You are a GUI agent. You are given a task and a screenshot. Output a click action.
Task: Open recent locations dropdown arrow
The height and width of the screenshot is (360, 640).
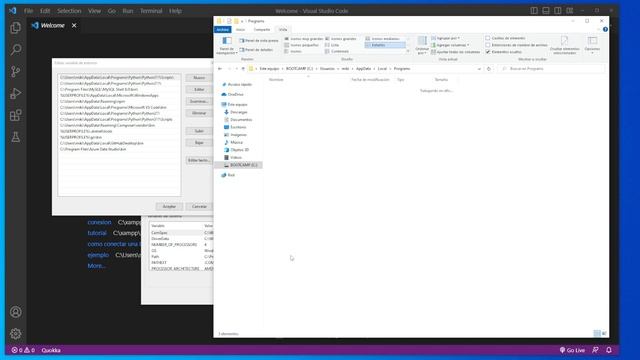[236, 69]
